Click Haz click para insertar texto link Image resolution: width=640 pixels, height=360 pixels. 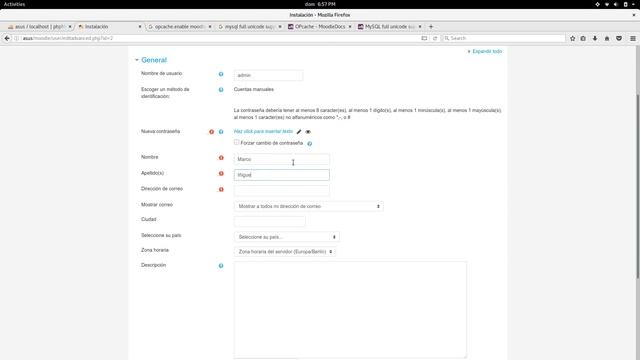pos(263,131)
